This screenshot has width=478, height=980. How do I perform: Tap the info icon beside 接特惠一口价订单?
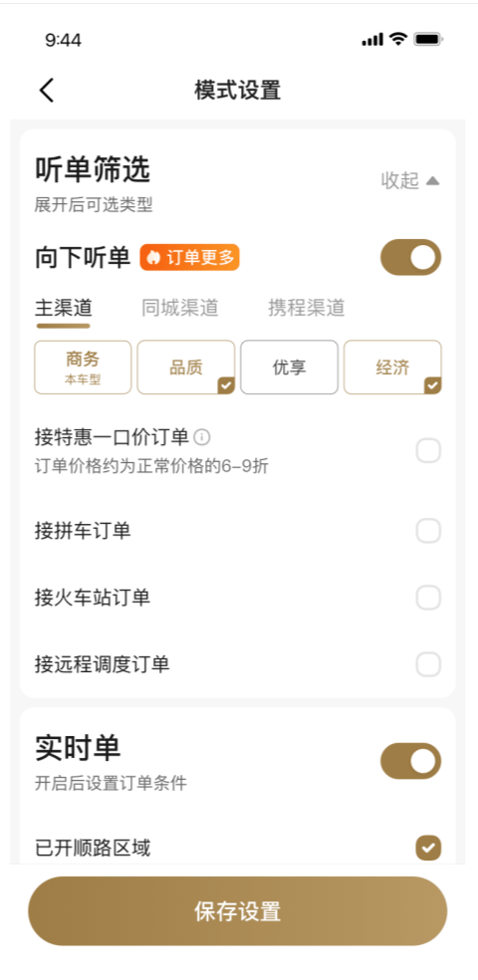pyautogui.click(x=202, y=437)
